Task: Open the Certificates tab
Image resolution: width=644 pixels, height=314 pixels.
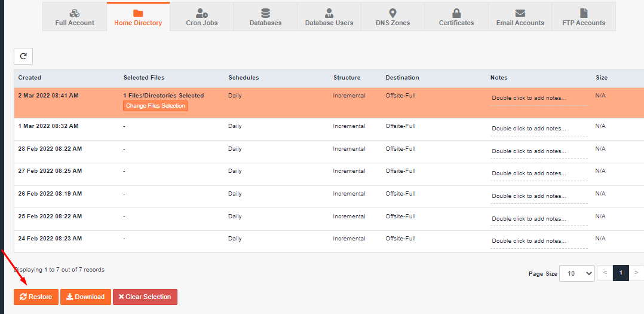Action: tap(456, 17)
